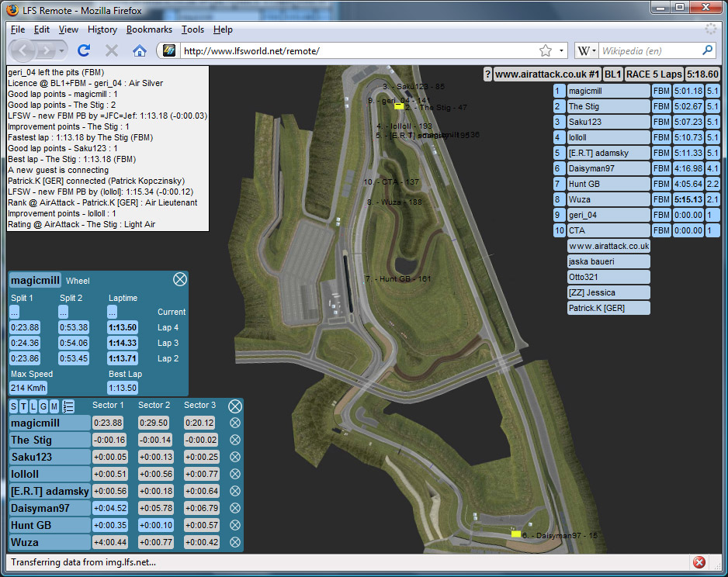Click the RACE 5 Laps button
This screenshot has height=577, width=728.
pyautogui.click(x=653, y=74)
